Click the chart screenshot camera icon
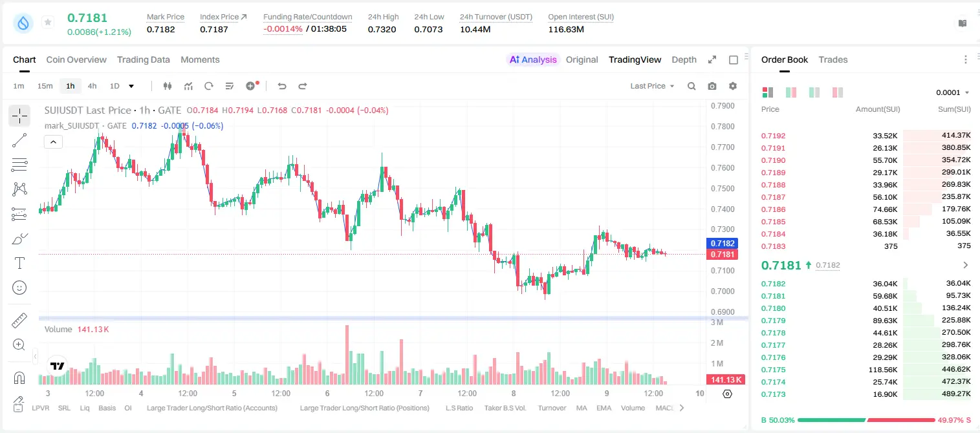This screenshot has width=980, height=433. click(x=712, y=86)
